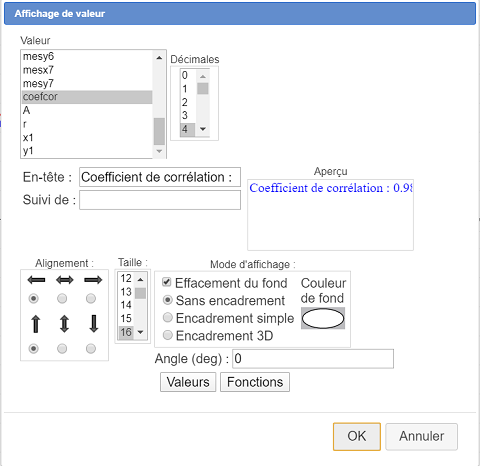480x466 pixels.
Task: Click the Décimales list down arrow
Action: coord(203,129)
